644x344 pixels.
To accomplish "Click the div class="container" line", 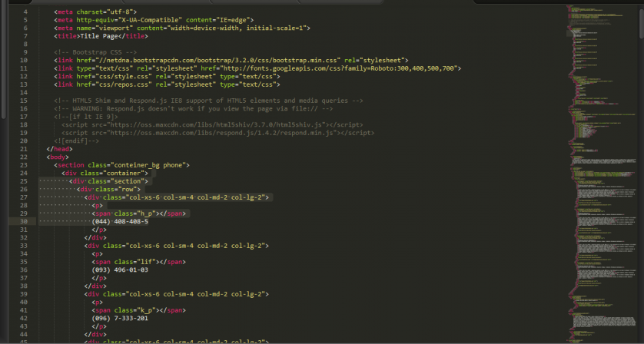I will coord(105,174).
